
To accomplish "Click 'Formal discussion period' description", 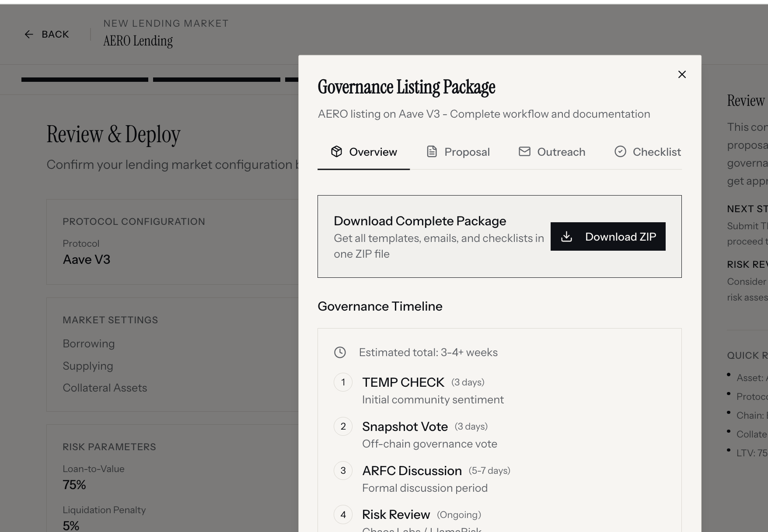I will 425,488.
